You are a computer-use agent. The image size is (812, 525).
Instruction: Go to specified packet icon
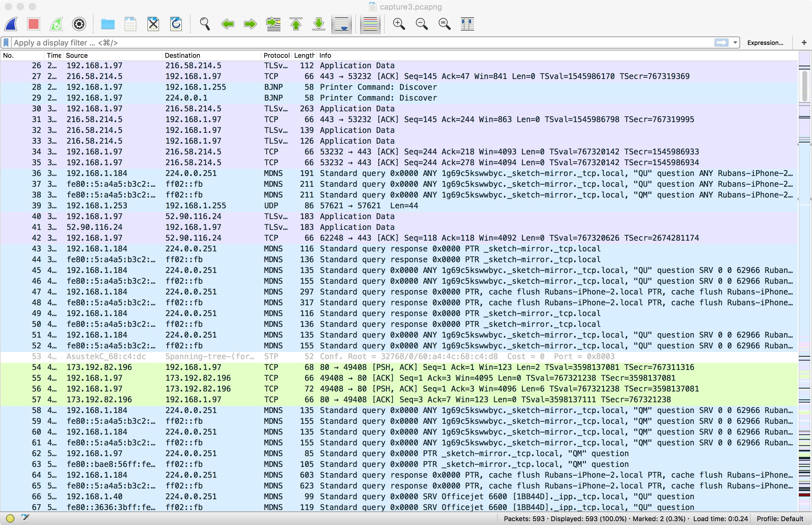[273, 24]
